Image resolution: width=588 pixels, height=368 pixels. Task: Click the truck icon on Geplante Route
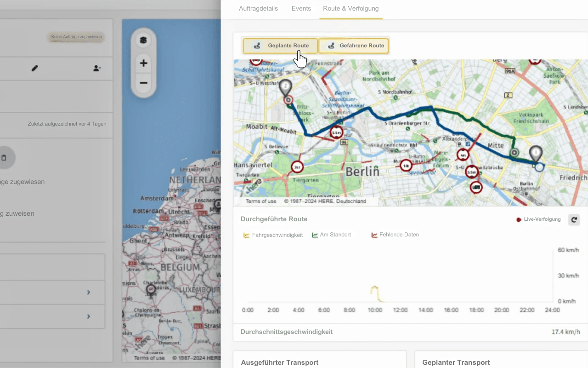256,46
